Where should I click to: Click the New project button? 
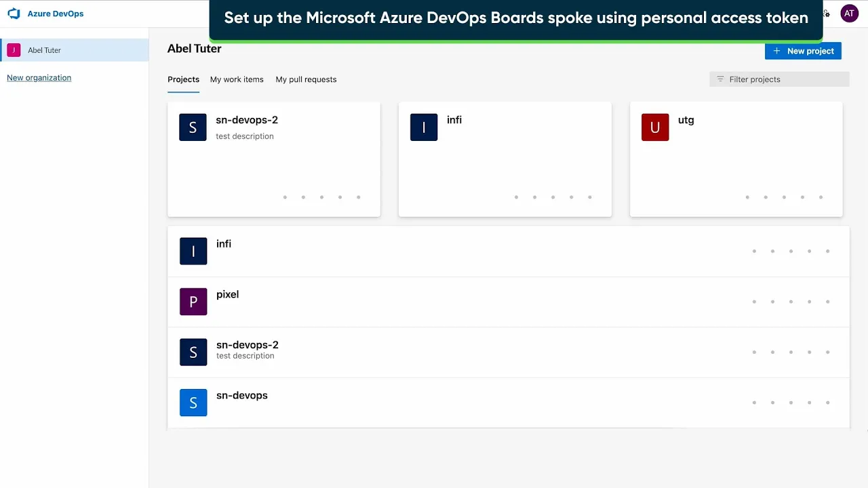pos(803,51)
